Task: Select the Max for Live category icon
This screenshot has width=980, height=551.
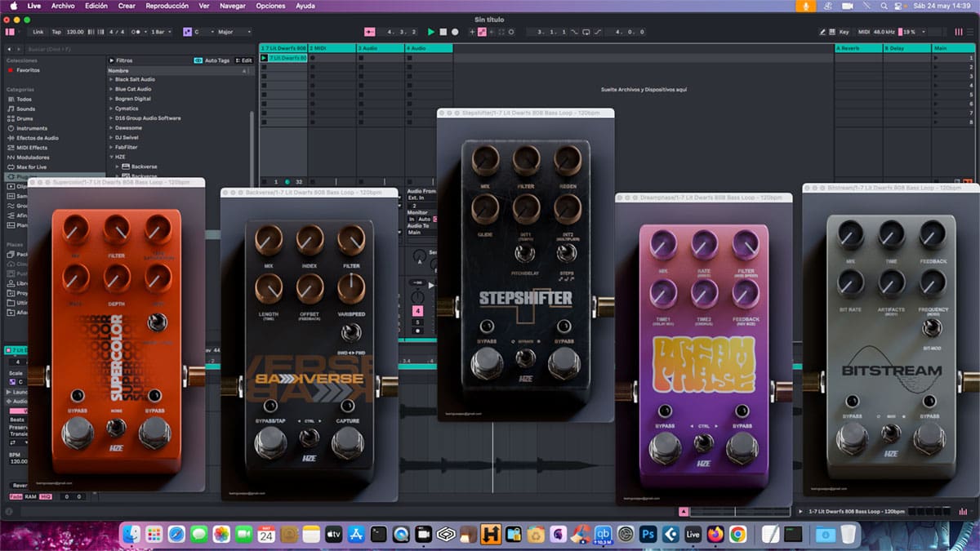Action: pyautogui.click(x=11, y=167)
